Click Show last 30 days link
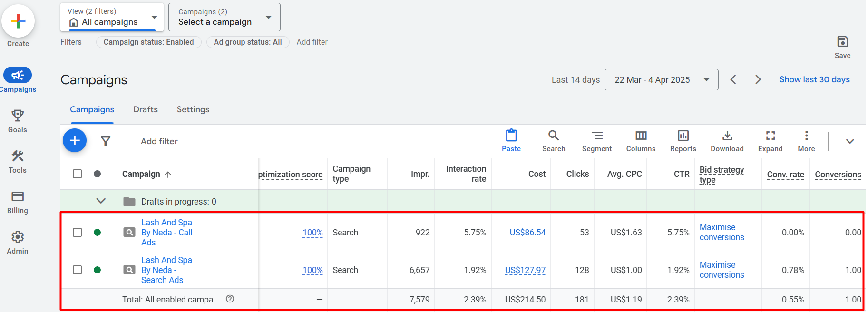The height and width of the screenshot is (312, 868). [814, 79]
